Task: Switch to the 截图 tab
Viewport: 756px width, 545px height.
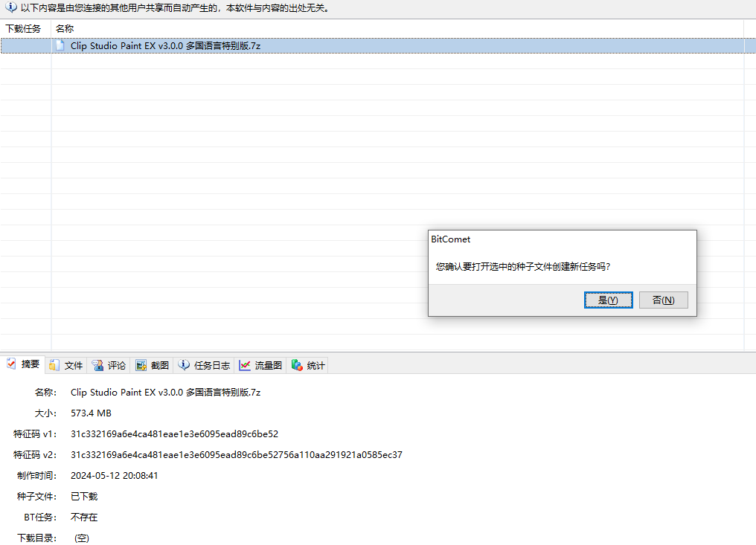Action: pyautogui.click(x=153, y=365)
